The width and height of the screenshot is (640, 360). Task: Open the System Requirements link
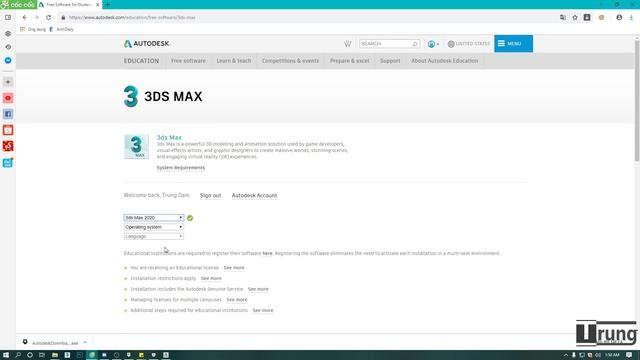point(181,168)
